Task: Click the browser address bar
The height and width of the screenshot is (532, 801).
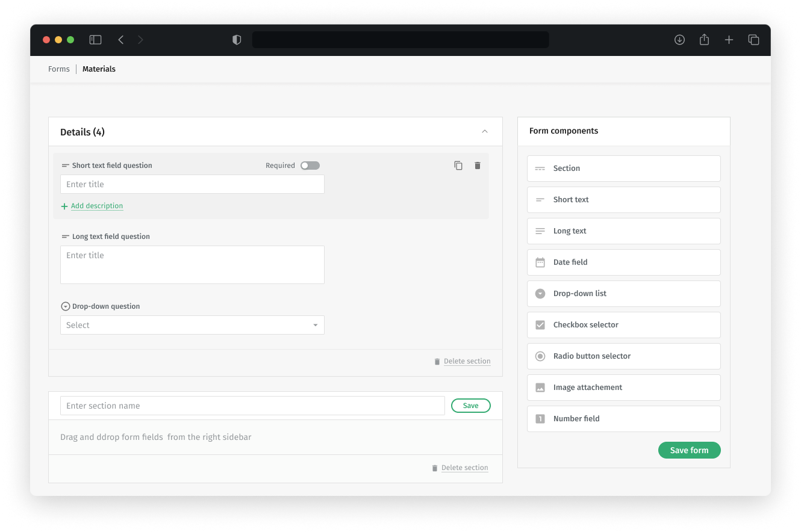Action: click(x=400, y=40)
